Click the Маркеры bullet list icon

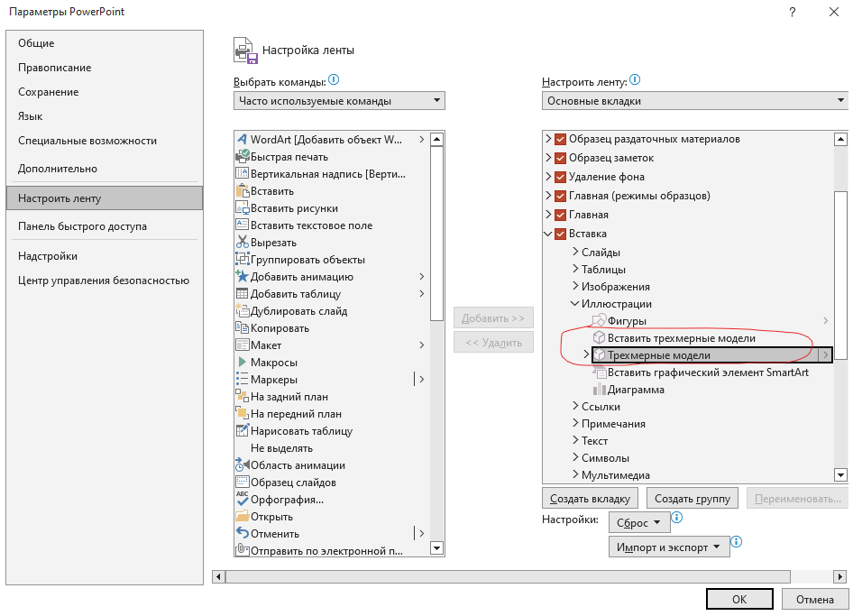tap(242, 380)
